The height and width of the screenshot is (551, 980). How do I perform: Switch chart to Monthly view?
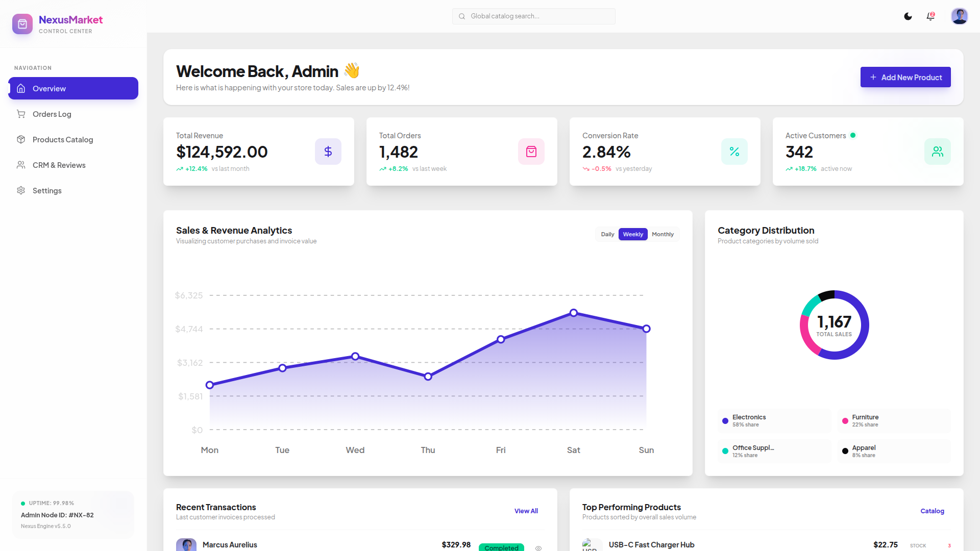tap(663, 234)
